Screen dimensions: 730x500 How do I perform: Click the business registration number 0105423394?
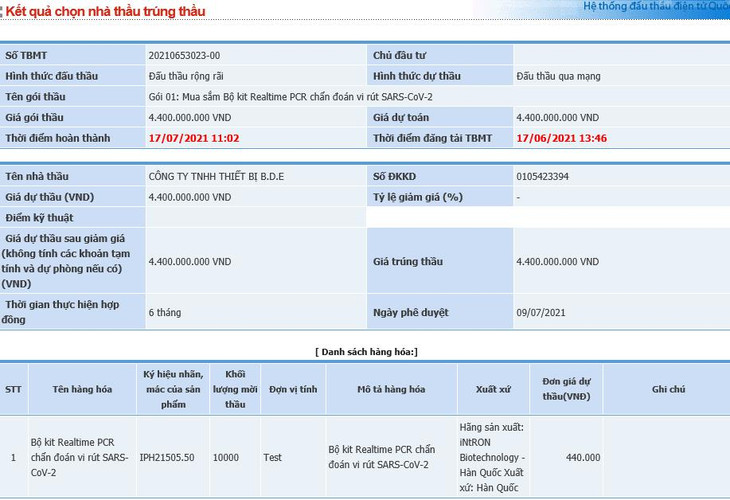[542, 177]
